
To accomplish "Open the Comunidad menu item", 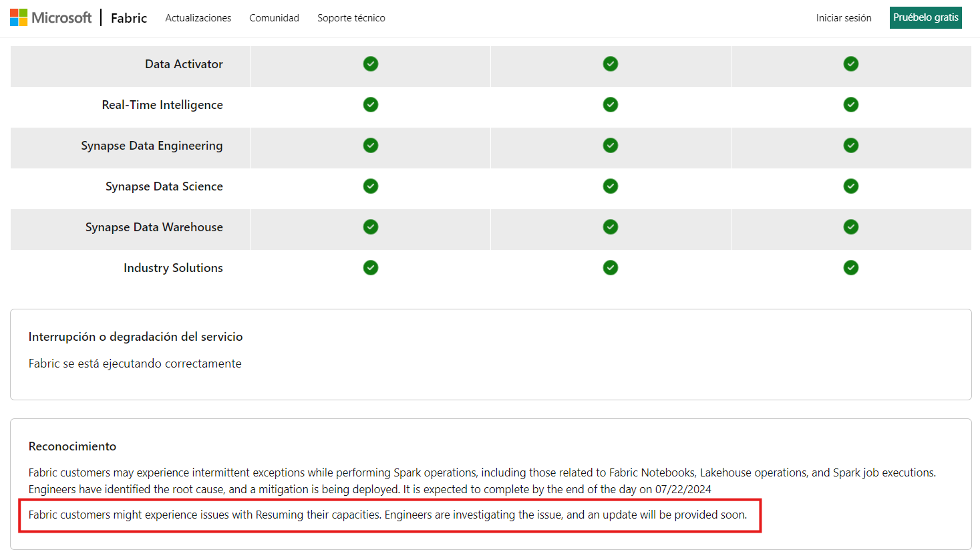I will (274, 18).
